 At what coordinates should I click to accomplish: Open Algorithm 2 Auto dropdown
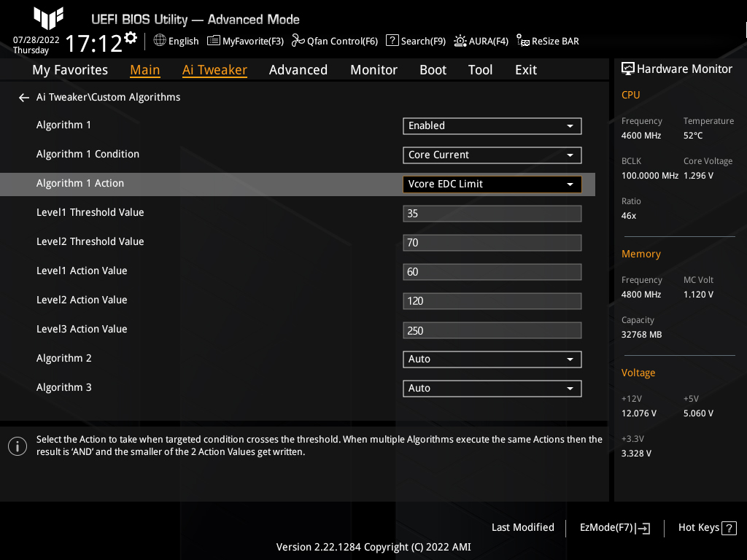(x=492, y=359)
